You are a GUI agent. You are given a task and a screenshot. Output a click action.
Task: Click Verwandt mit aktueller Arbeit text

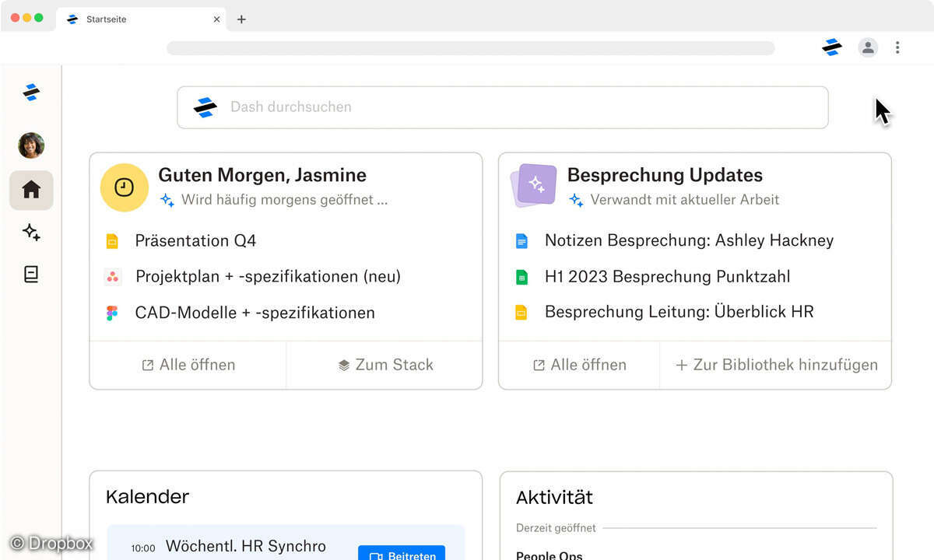point(684,200)
